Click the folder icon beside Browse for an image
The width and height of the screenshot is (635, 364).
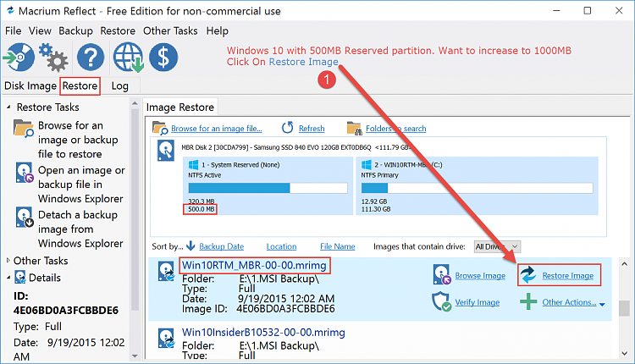pyautogui.click(x=23, y=129)
